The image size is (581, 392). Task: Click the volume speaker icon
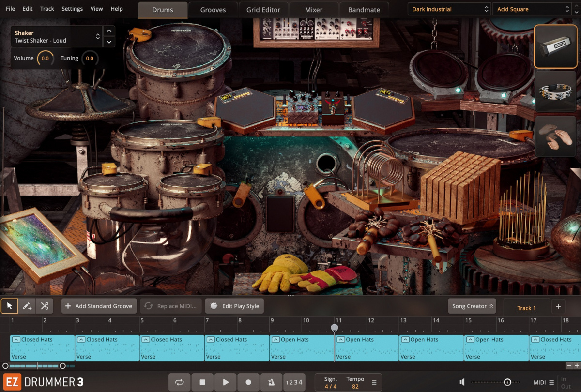[461, 382]
